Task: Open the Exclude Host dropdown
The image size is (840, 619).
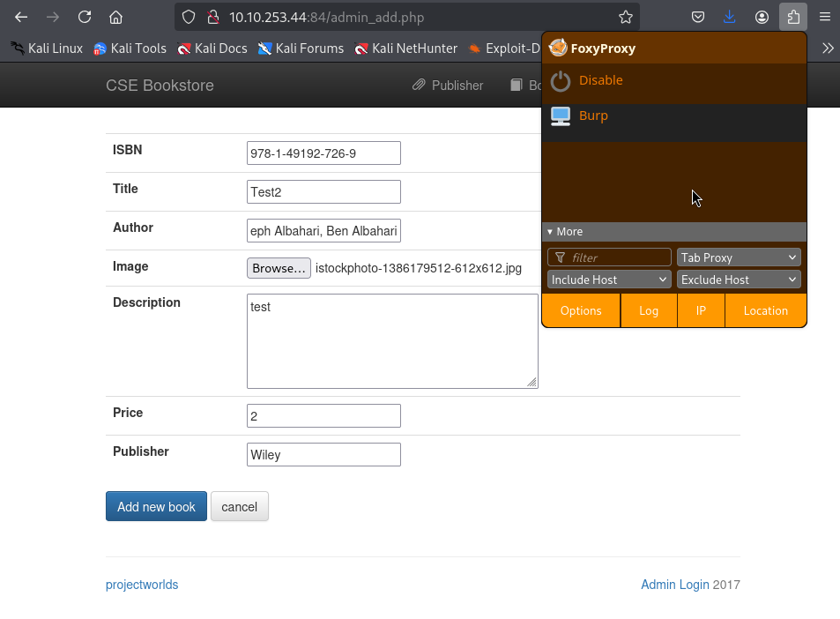Action: [739, 280]
